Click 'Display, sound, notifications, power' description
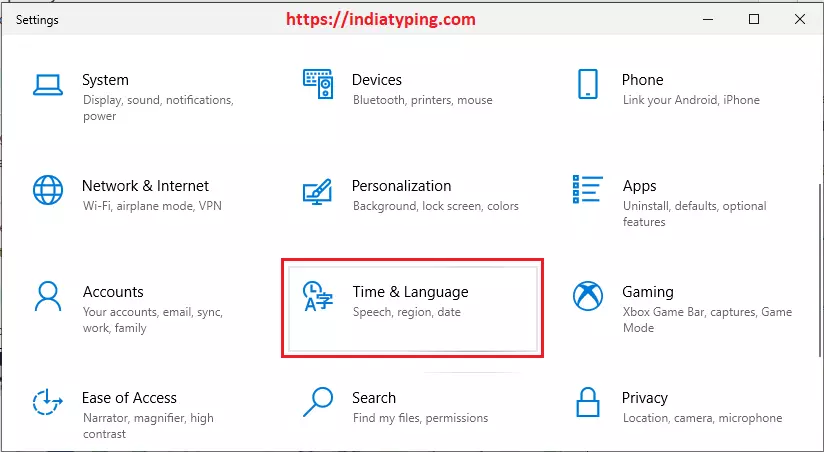The width and height of the screenshot is (824, 452). (158, 108)
